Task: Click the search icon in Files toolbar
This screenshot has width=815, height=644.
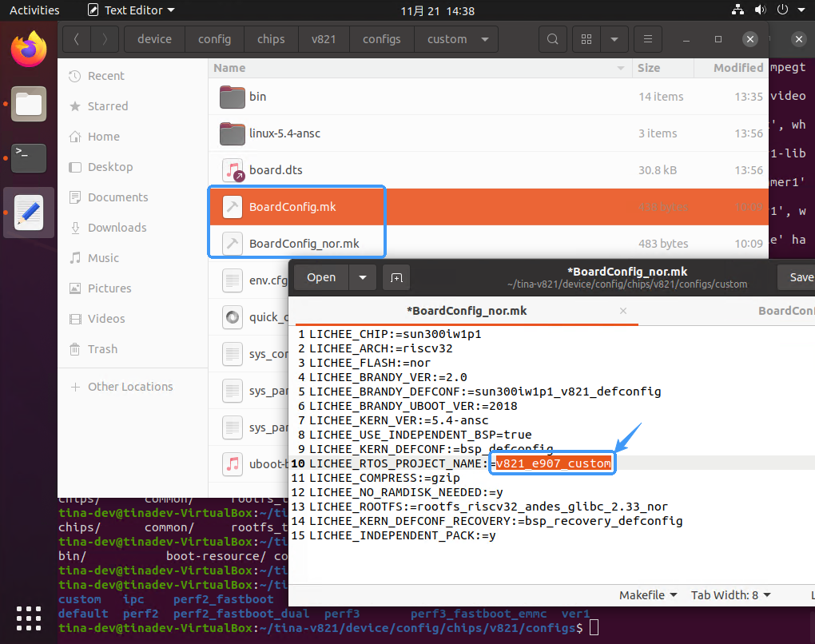Action: (552, 39)
